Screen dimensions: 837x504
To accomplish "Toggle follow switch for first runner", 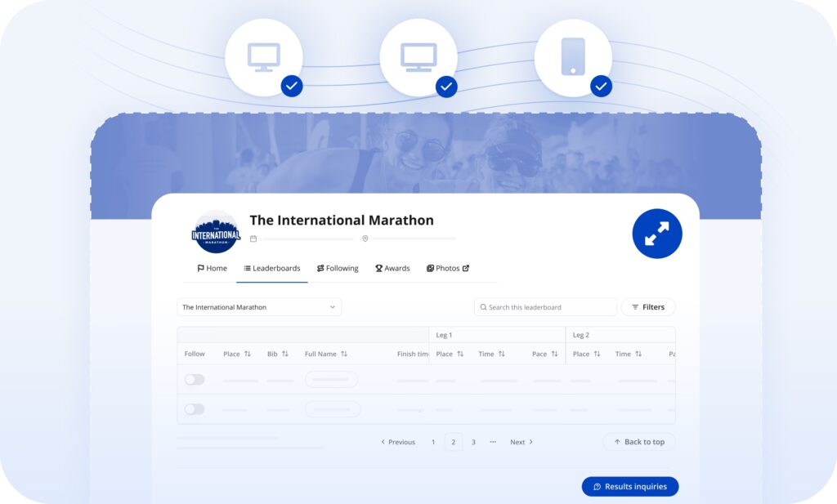I will (195, 380).
